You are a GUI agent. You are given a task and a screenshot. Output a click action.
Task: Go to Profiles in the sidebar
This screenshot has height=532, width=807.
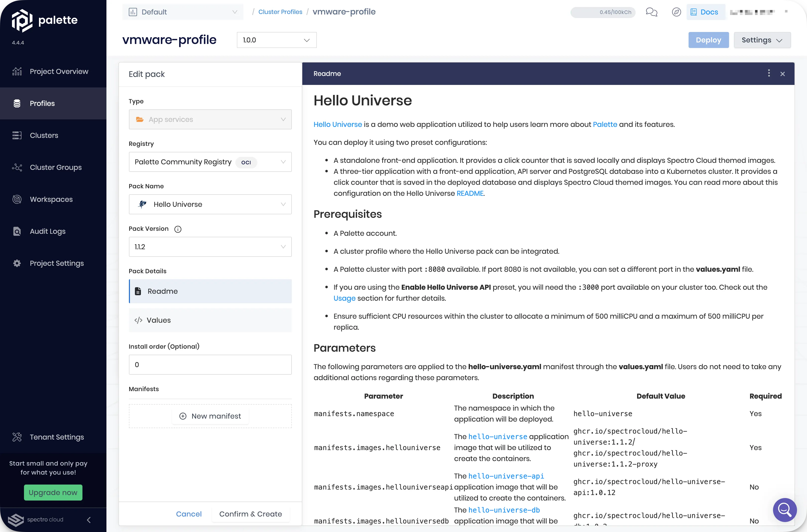tap(53, 103)
